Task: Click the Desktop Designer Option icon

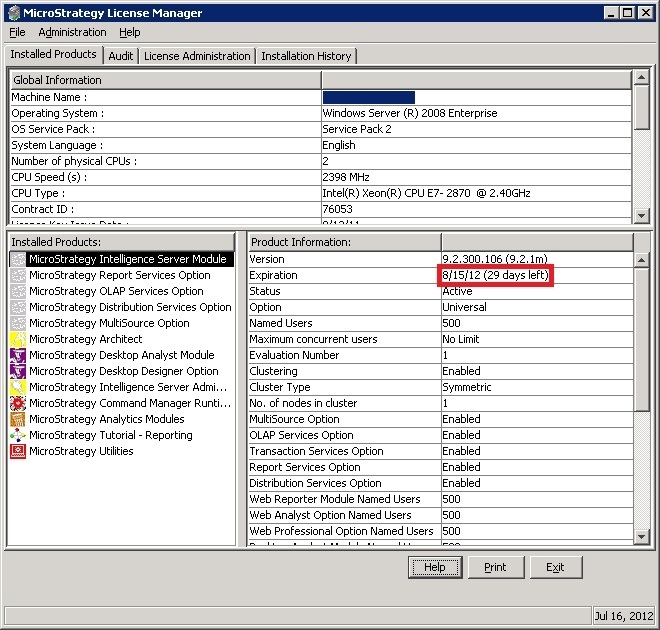Action: (x=18, y=371)
